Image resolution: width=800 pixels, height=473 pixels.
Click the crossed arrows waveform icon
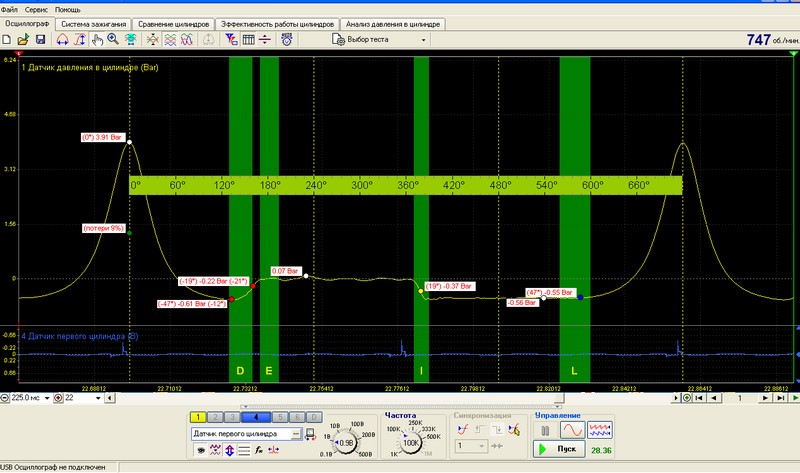153,39
